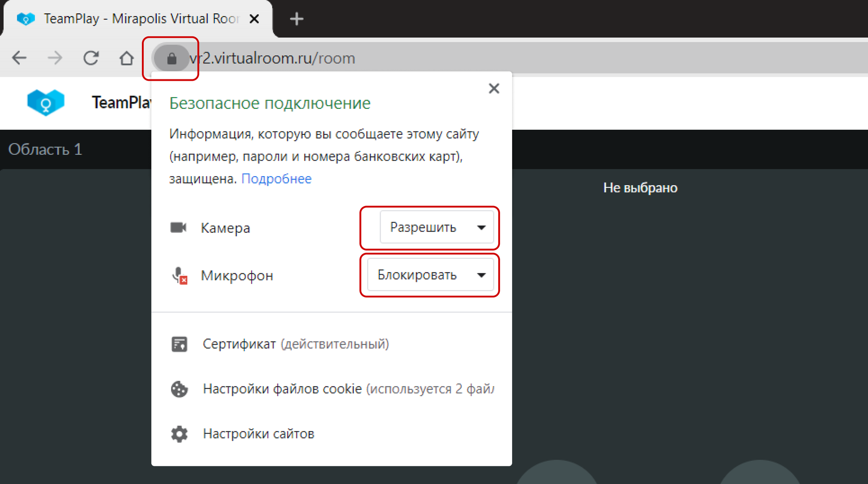Select the TeamPlay - Mirapolis Virtual Room tab
This screenshot has width=868, height=484.
[x=138, y=19]
